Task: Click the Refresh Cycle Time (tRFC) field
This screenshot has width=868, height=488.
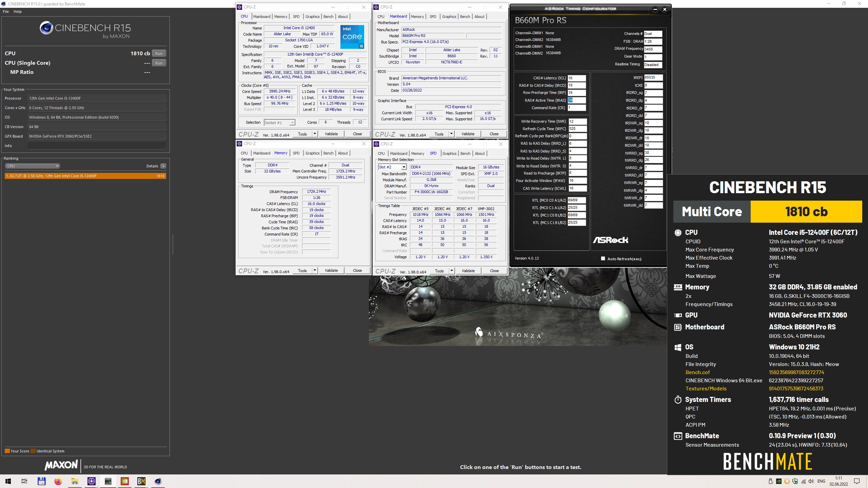Action: (577, 129)
